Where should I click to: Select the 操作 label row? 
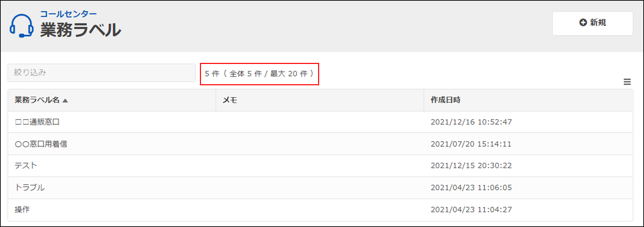(x=320, y=210)
